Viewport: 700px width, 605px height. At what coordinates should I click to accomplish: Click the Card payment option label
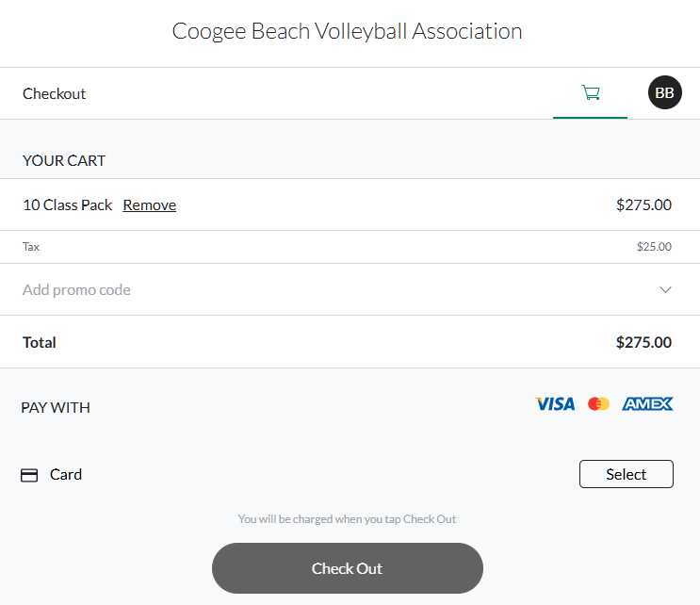pyautogui.click(x=66, y=475)
